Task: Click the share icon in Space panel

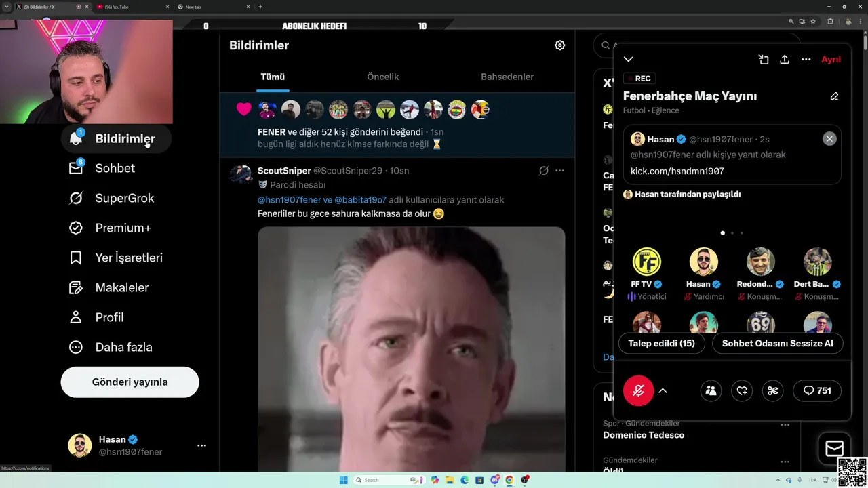Action: [x=785, y=60]
